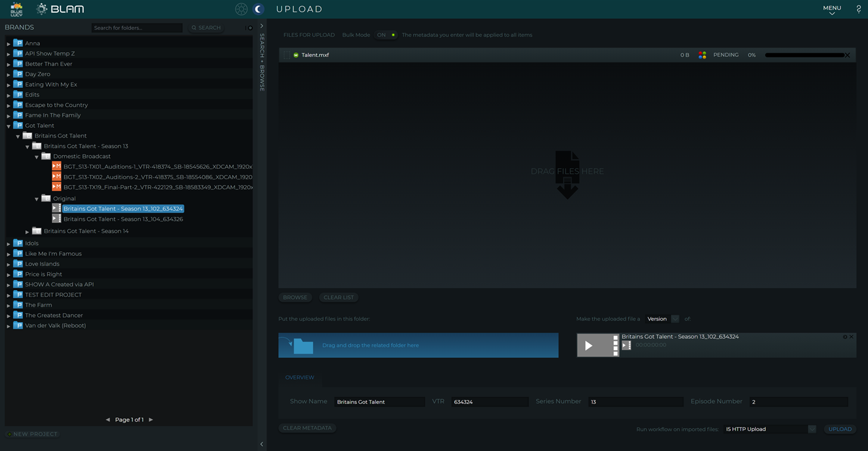Open the MENU in top right
The width and height of the screenshot is (868, 451).
(831, 9)
